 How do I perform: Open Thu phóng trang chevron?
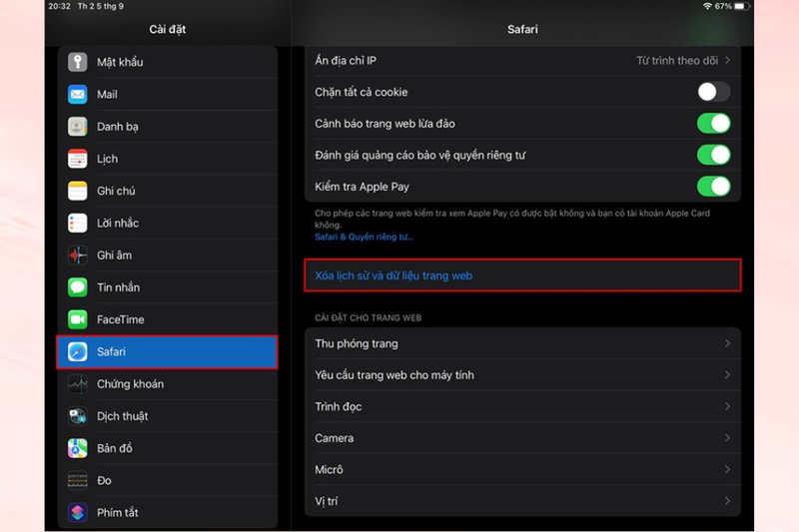click(x=728, y=343)
